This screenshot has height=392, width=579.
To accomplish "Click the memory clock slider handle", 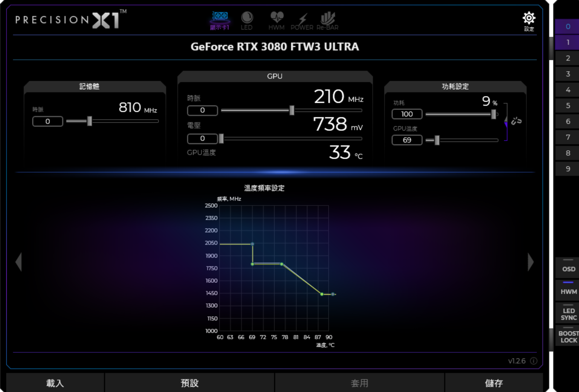I will (x=90, y=121).
